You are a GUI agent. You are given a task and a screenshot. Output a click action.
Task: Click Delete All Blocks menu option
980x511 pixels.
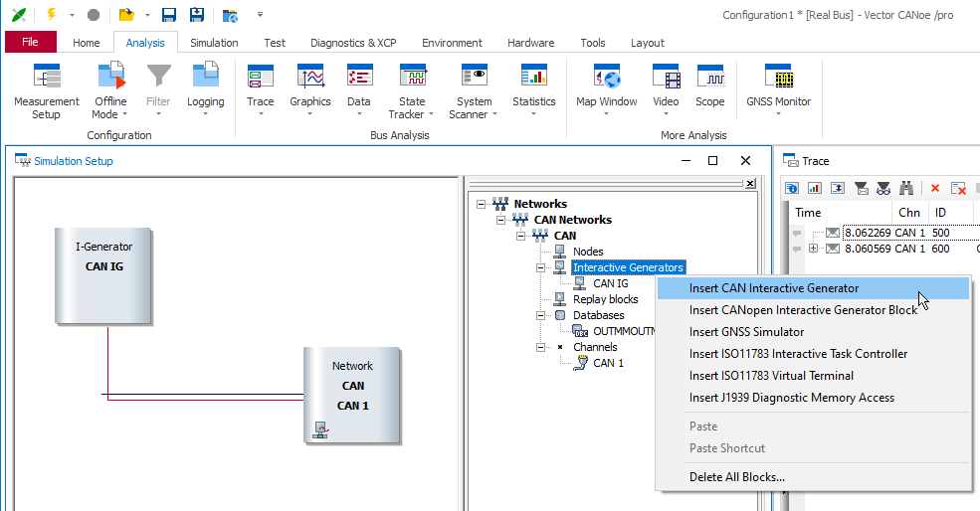coord(736,476)
